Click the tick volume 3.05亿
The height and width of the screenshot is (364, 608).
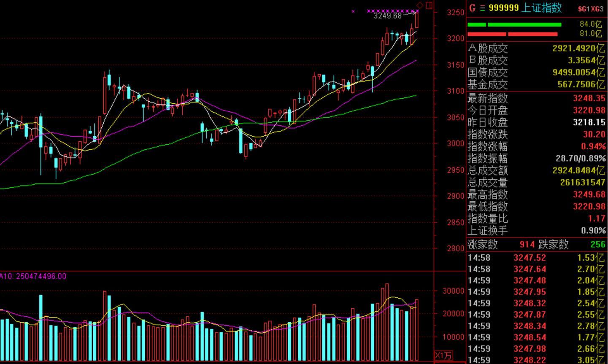591,360
